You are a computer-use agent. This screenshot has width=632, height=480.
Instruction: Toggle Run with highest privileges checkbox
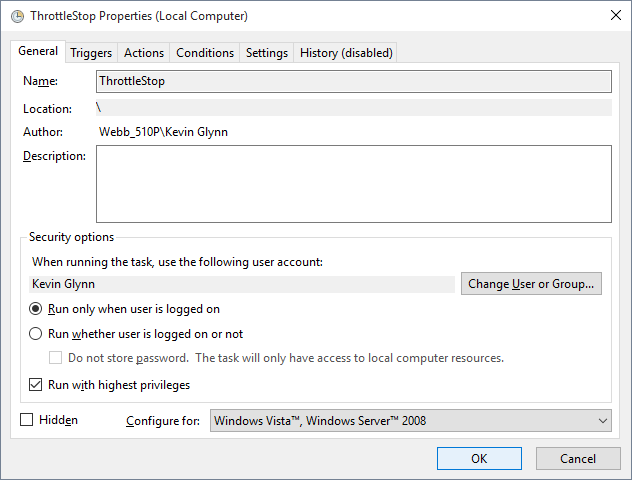coord(36,385)
